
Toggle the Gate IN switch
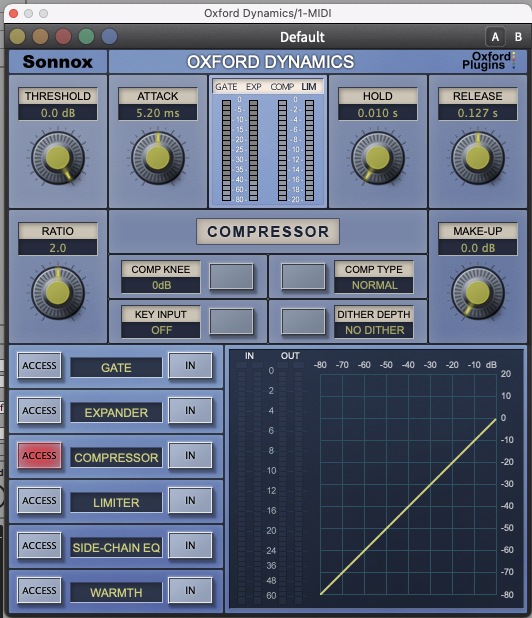(x=190, y=365)
